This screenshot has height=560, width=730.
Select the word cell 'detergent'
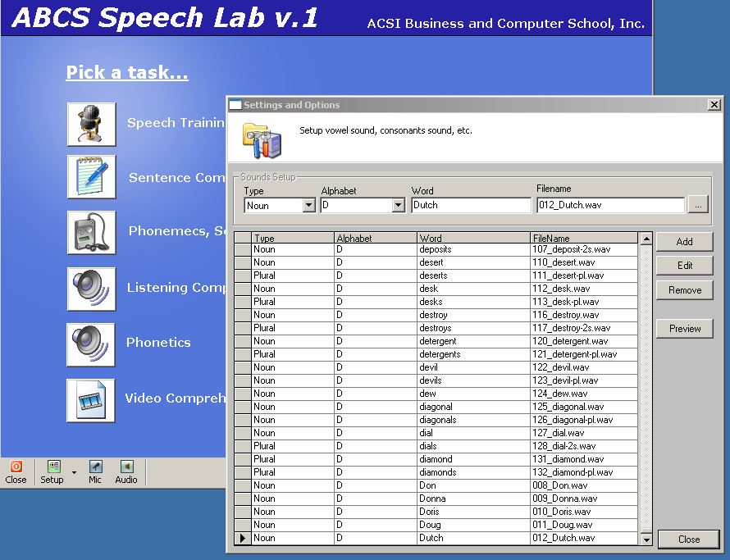pos(473,341)
